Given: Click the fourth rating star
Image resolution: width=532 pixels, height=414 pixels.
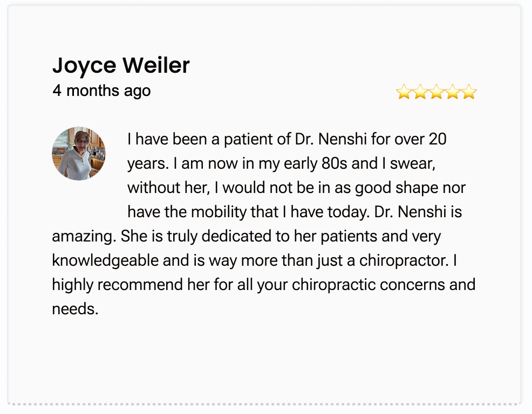Looking at the screenshot, I should tap(453, 92).
